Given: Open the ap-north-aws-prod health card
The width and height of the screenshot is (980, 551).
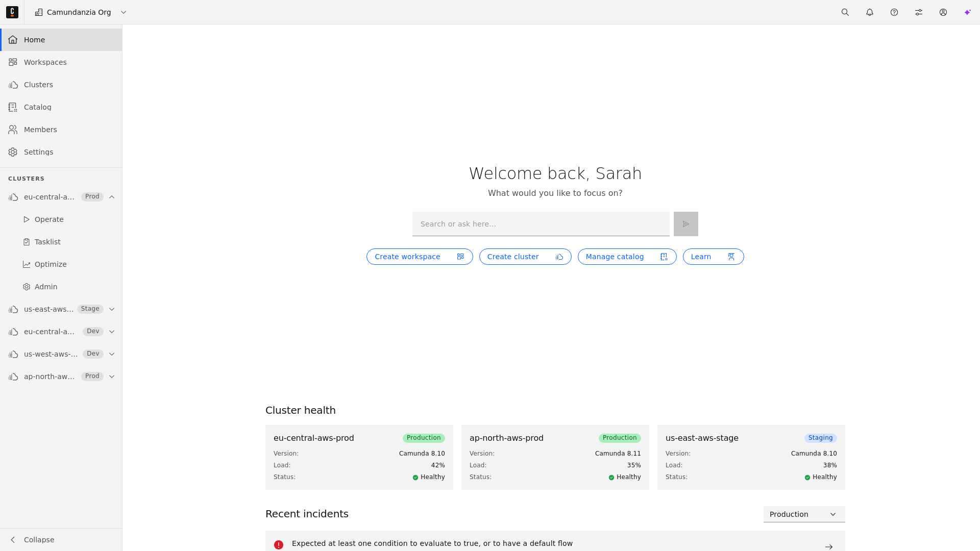Looking at the screenshot, I should tap(555, 457).
